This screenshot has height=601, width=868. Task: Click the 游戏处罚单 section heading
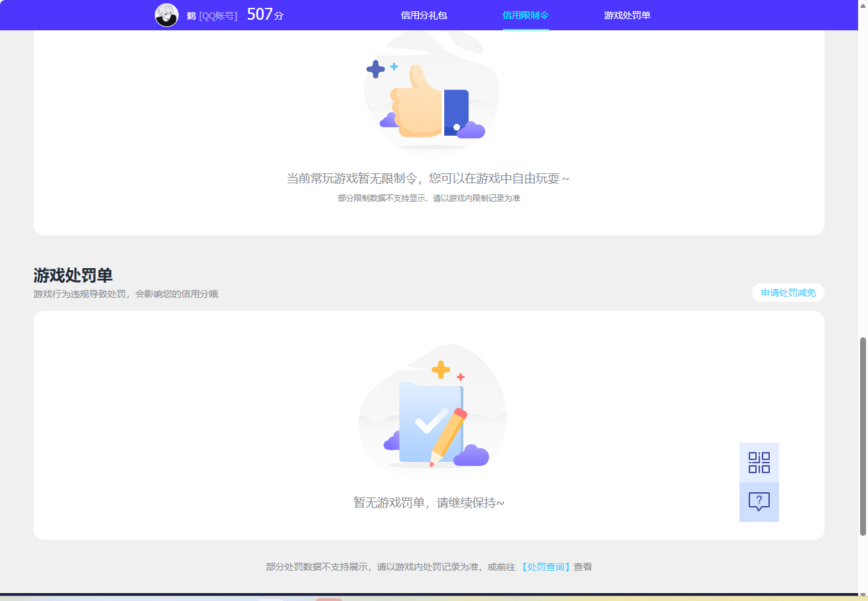[x=73, y=275]
